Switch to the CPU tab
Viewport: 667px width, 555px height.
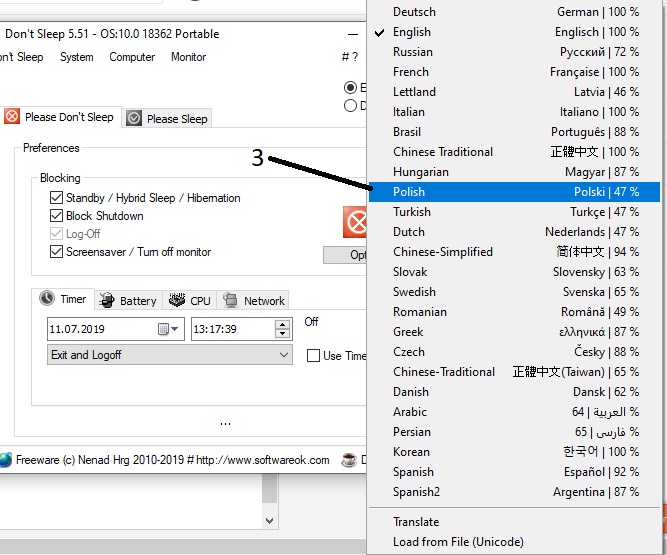tap(190, 300)
